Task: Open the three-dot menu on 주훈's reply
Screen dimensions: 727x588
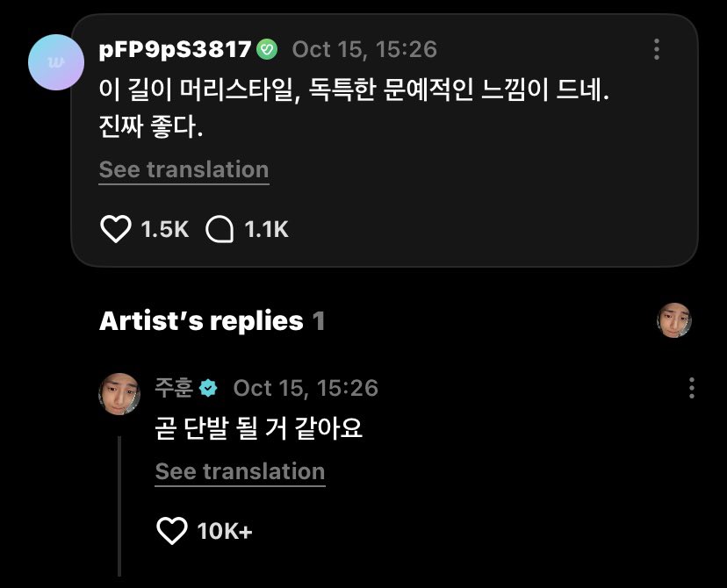Action: coord(691,388)
